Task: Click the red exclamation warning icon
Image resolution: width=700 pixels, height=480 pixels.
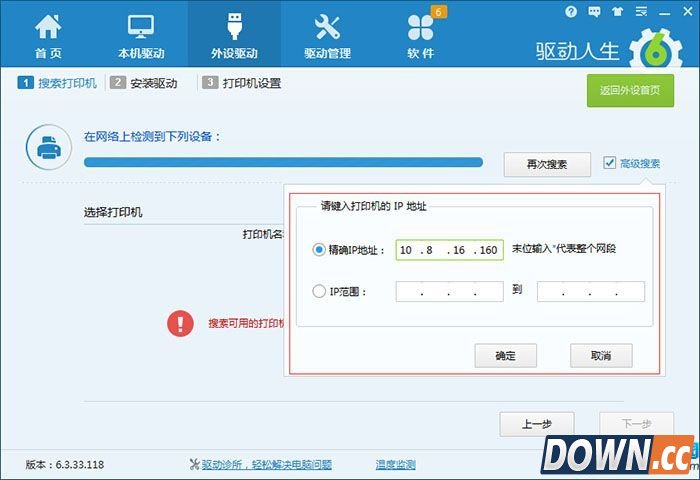Action: click(x=180, y=323)
